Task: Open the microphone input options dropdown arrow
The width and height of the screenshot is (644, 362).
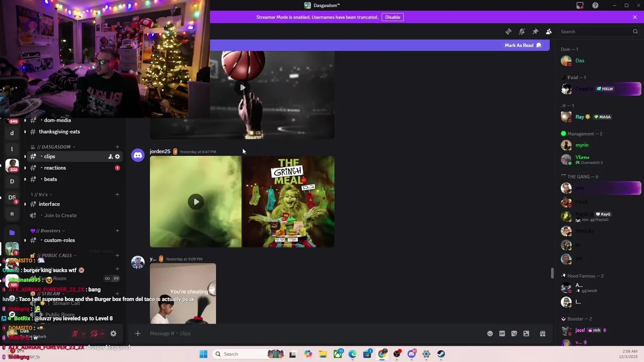Action: pyautogui.click(x=84, y=333)
